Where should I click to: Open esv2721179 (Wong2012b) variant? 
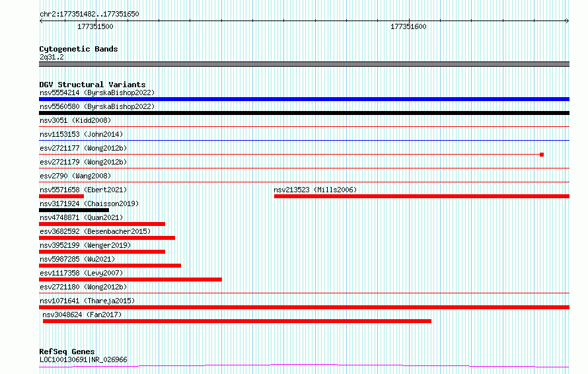pyautogui.click(x=83, y=162)
